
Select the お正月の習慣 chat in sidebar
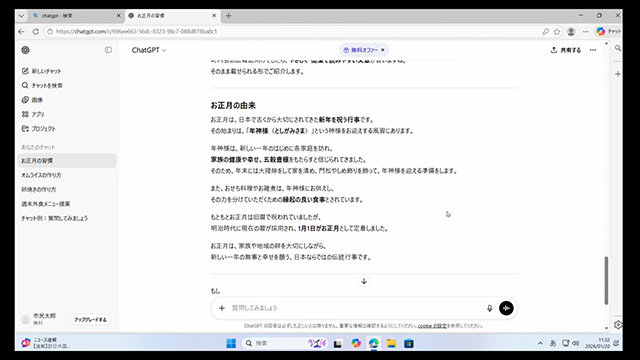(x=67, y=160)
